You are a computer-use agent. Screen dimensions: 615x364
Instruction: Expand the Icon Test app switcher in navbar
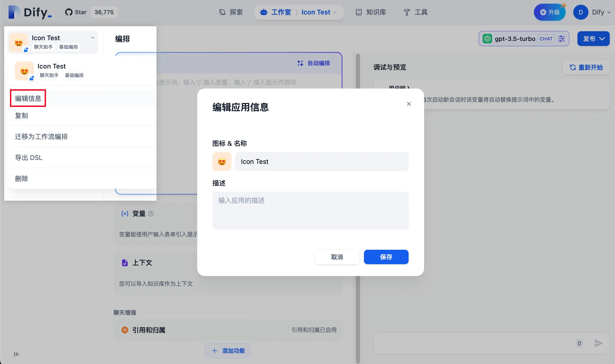tap(319, 12)
